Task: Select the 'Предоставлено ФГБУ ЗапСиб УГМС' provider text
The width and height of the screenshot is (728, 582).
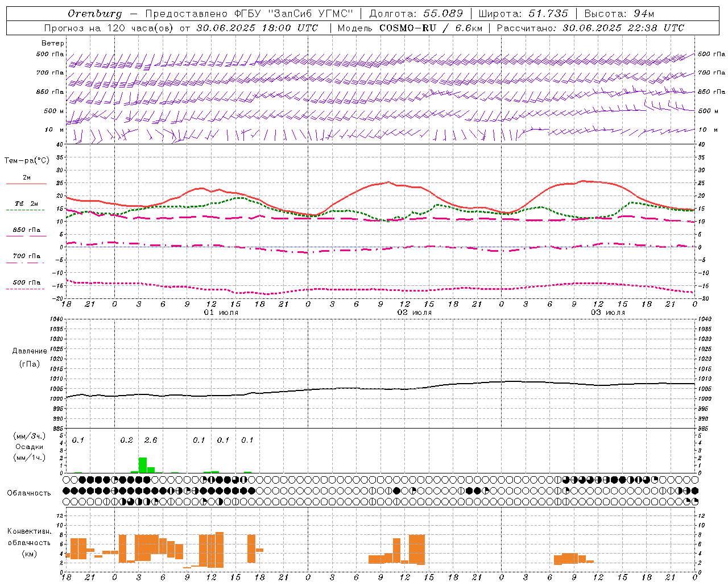Action: [x=249, y=14]
